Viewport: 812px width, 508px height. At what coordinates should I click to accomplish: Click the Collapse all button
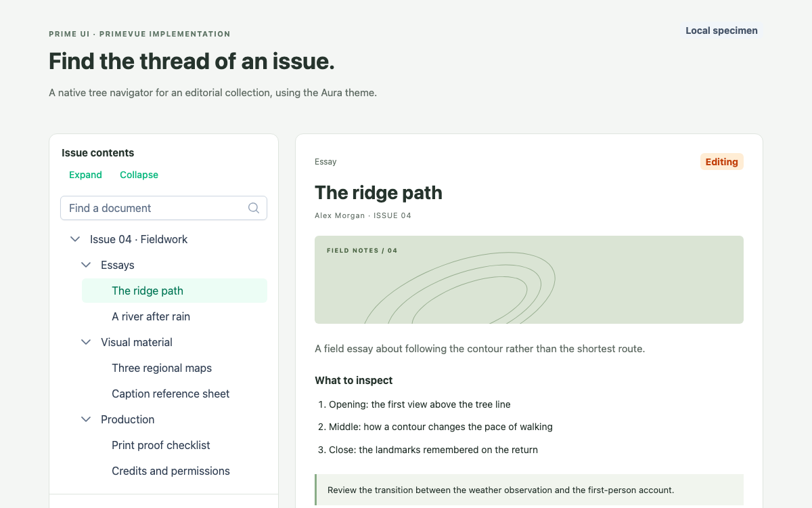pyautogui.click(x=139, y=175)
